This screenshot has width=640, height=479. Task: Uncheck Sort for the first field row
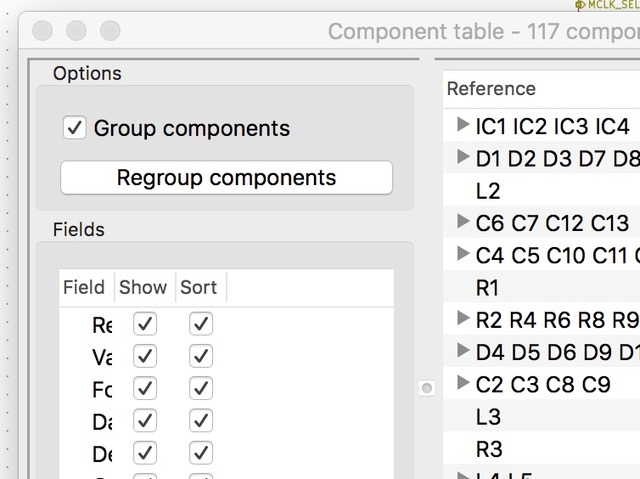point(201,324)
